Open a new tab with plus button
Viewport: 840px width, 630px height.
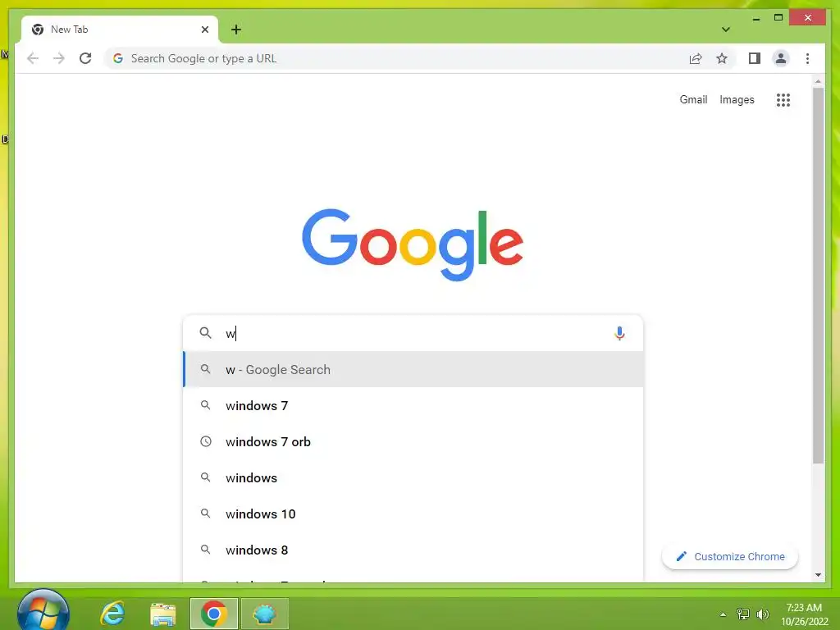(x=235, y=30)
